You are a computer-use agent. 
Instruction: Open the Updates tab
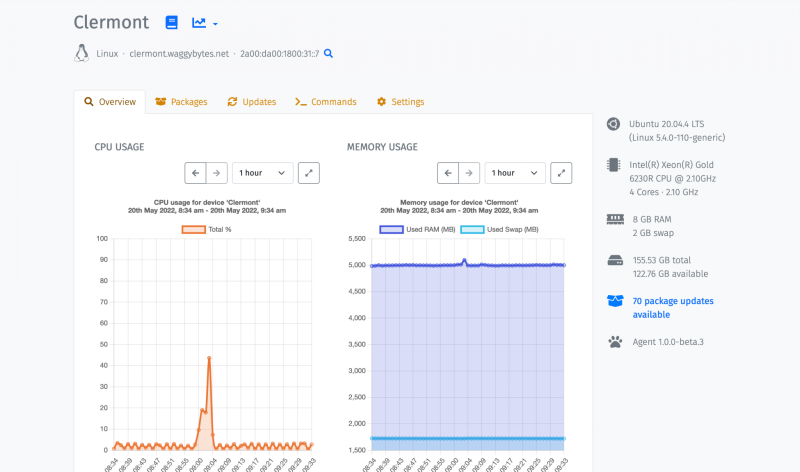click(252, 102)
